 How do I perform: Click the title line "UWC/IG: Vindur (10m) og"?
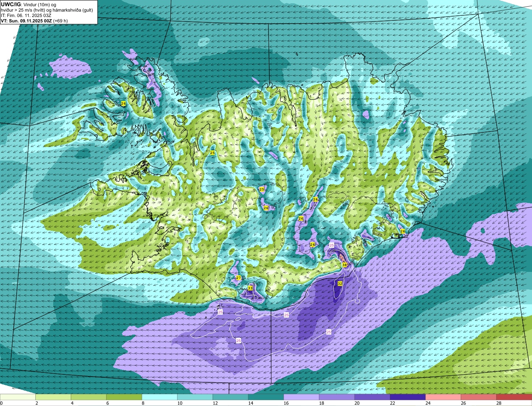pyautogui.click(x=28, y=4)
